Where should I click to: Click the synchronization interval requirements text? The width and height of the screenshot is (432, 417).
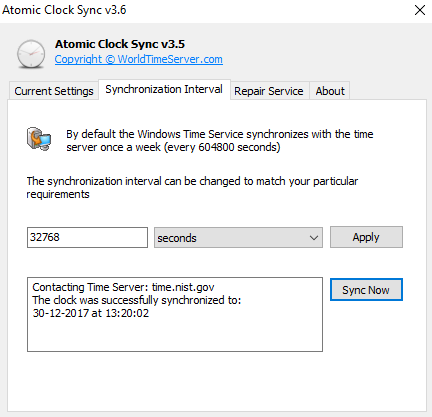tap(192, 188)
